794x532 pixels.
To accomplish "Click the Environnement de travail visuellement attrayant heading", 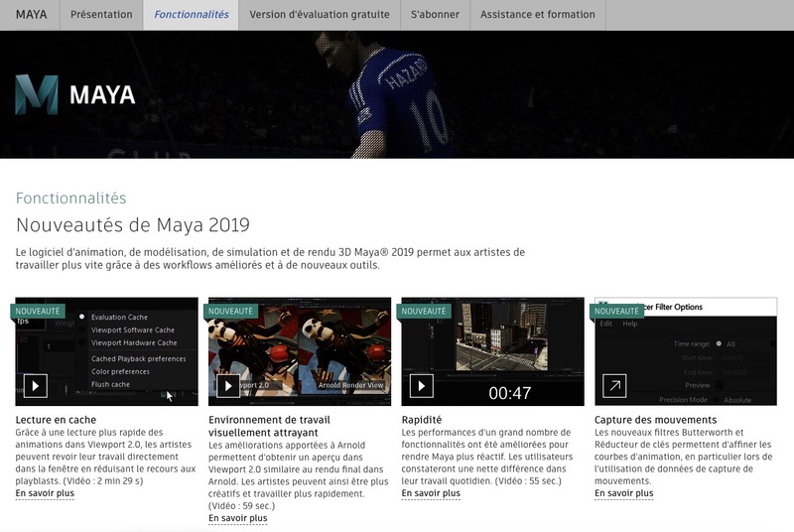I will 269,426.
